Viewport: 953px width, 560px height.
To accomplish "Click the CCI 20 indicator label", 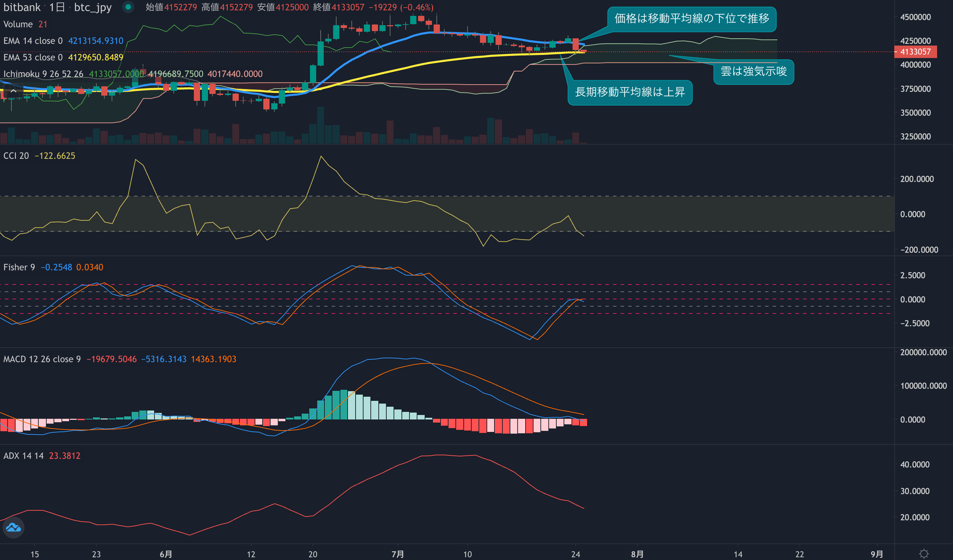I will click(x=16, y=156).
